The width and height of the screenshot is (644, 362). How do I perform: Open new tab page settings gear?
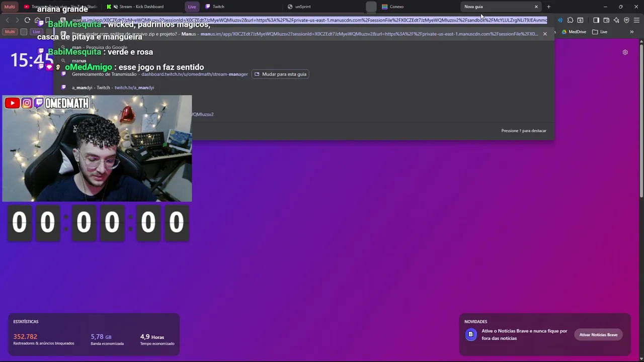coord(625,52)
